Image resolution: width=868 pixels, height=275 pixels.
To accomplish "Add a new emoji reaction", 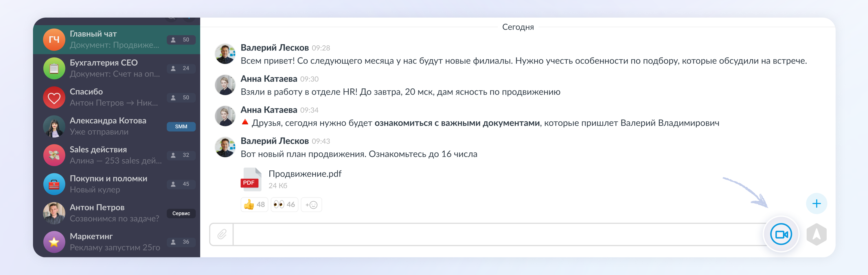I will pos(311,205).
